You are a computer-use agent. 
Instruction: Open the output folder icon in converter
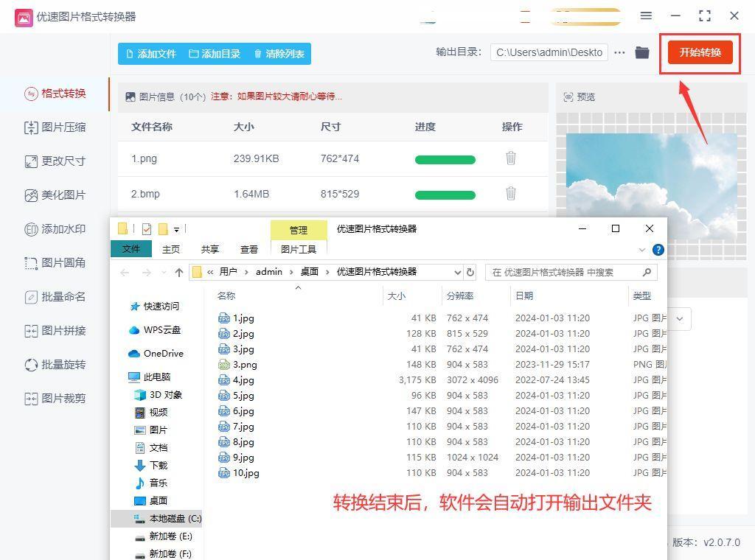(x=642, y=52)
